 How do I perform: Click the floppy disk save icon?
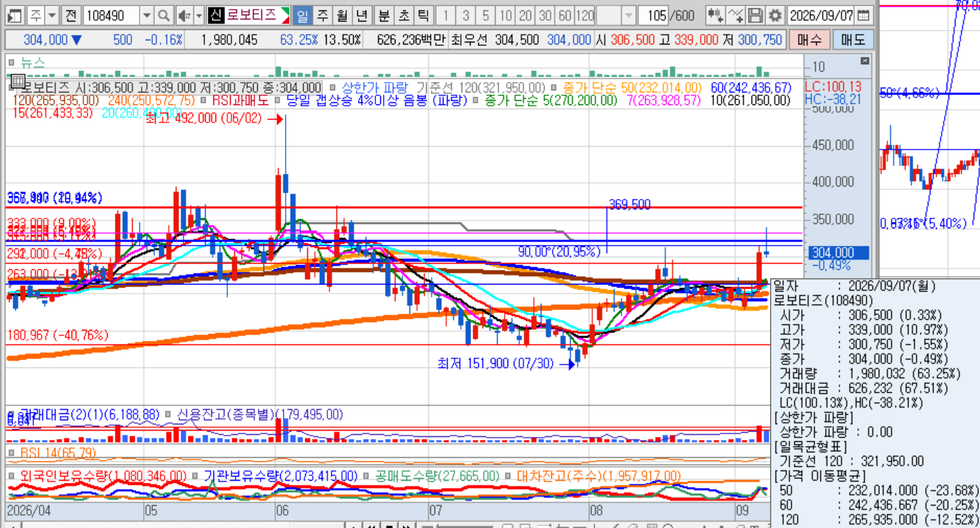point(756,15)
